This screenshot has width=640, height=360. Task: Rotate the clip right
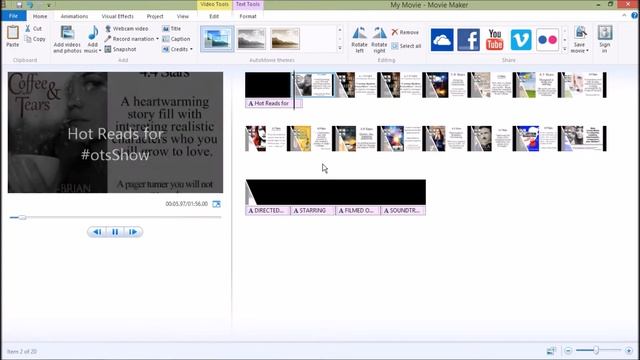(x=379, y=40)
